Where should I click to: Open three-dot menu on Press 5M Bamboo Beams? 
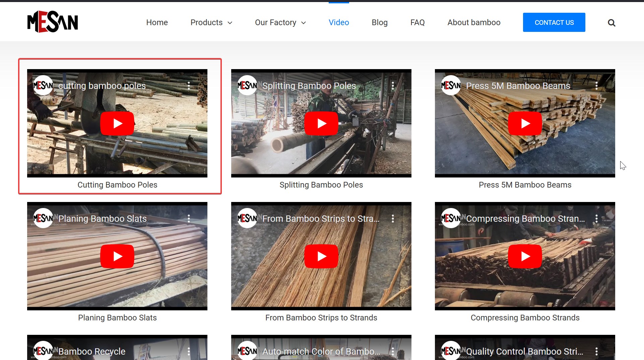click(x=596, y=86)
